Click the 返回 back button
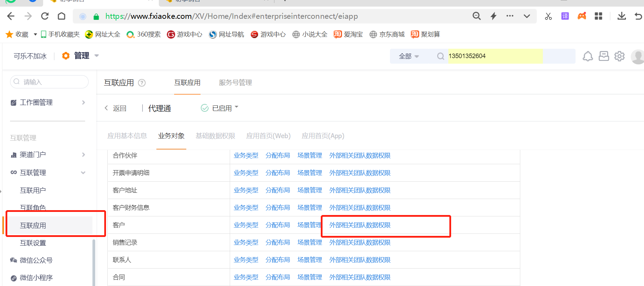The image size is (644, 286). click(x=116, y=108)
